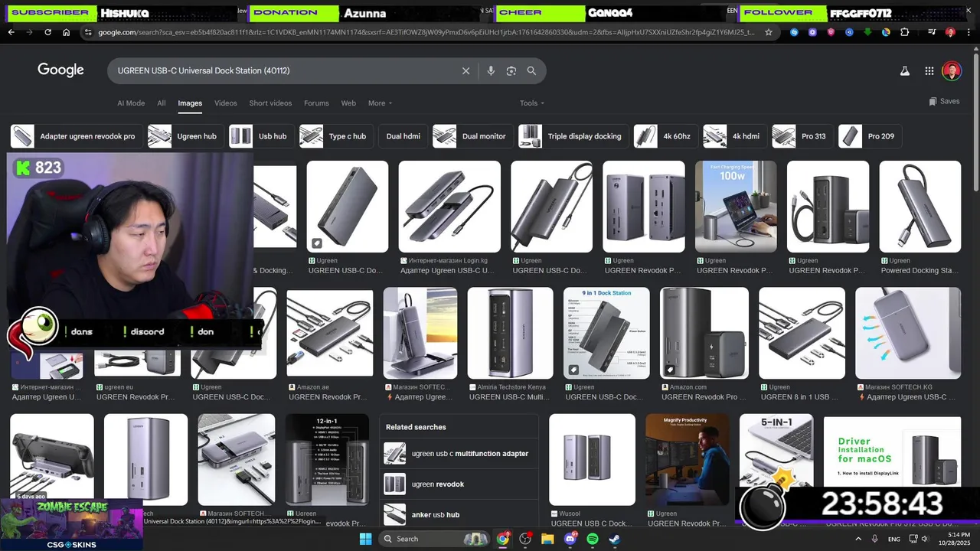Click the magnifier search submit icon
Screen dimensions: 980x551
click(x=531, y=70)
